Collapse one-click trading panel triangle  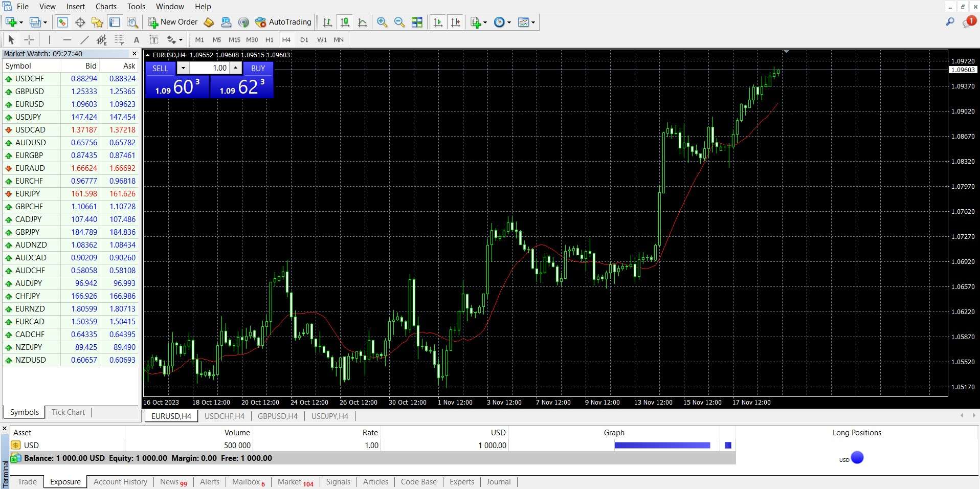[x=148, y=55]
